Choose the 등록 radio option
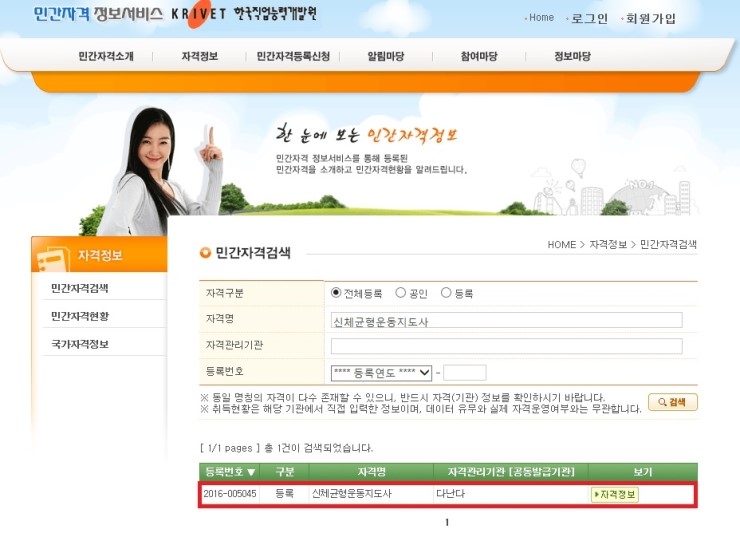 point(446,293)
